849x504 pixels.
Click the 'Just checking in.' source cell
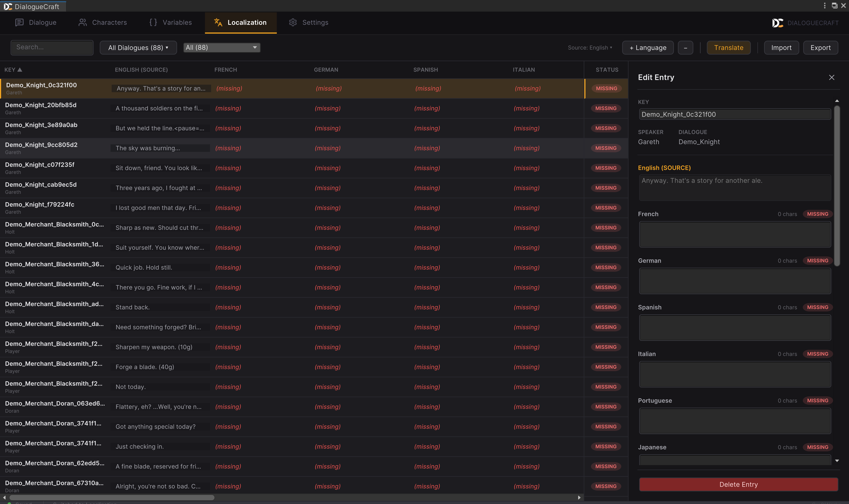pyautogui.click(x=160, y=447)
